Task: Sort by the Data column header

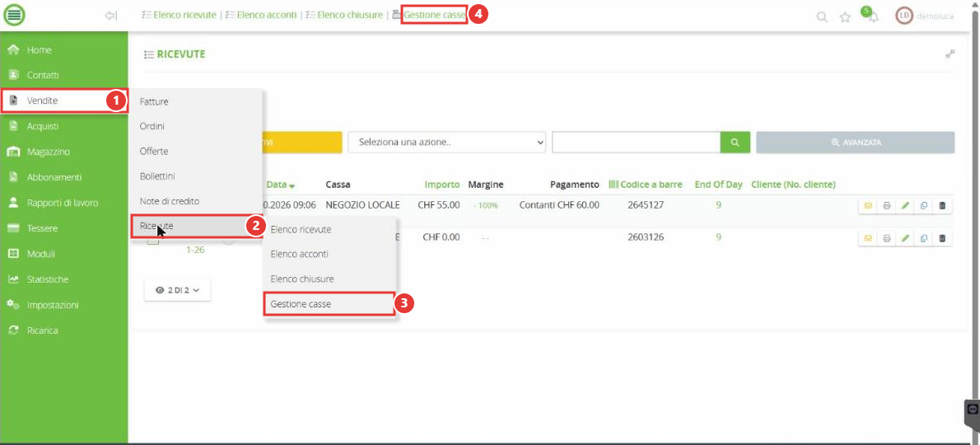Action: point(281,185)
